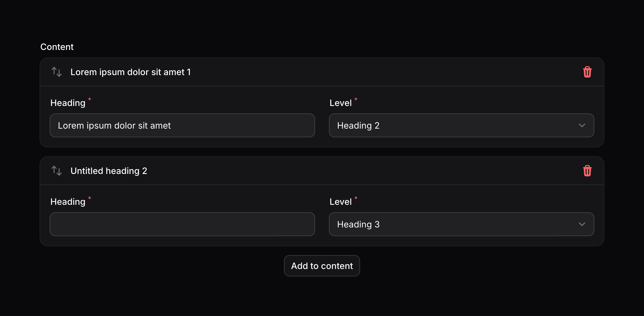Viewport: 644px width, 316px height.
Task: Select the 'Lorem ipsum dolor sit amet 1' title text
Action: coord(131,72)
